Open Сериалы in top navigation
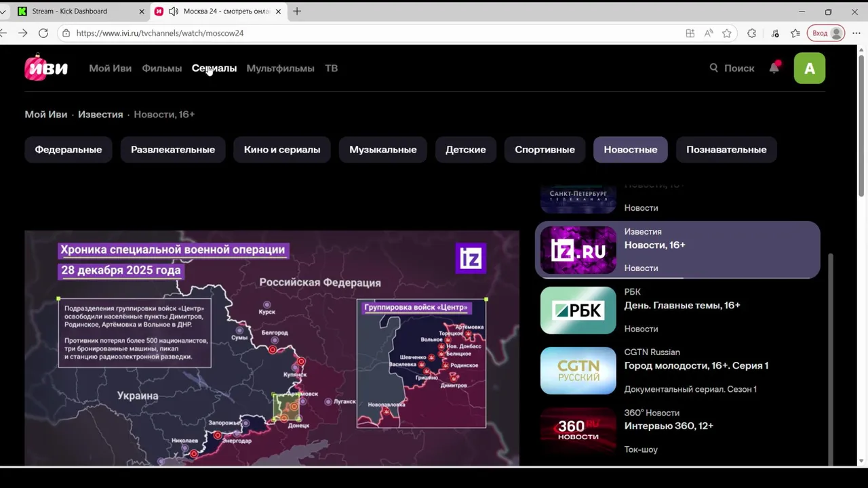This screenshot has height=488, width=868. (x=214, y=68)
